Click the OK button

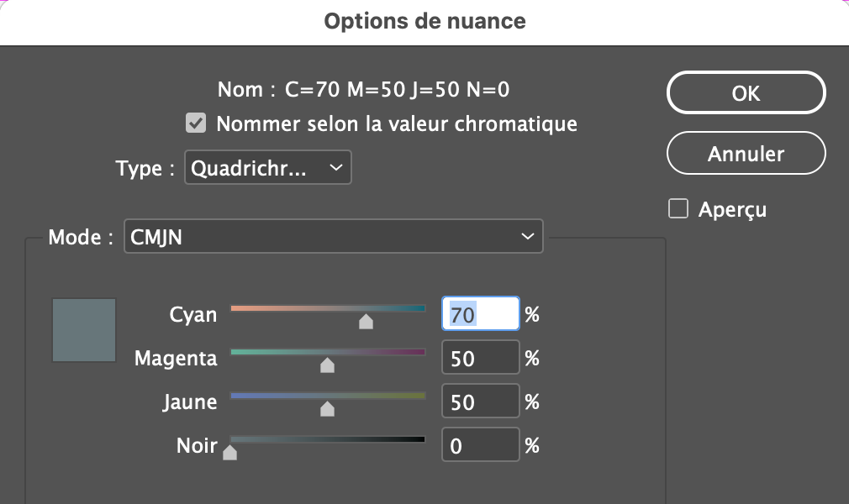point(746,92)
